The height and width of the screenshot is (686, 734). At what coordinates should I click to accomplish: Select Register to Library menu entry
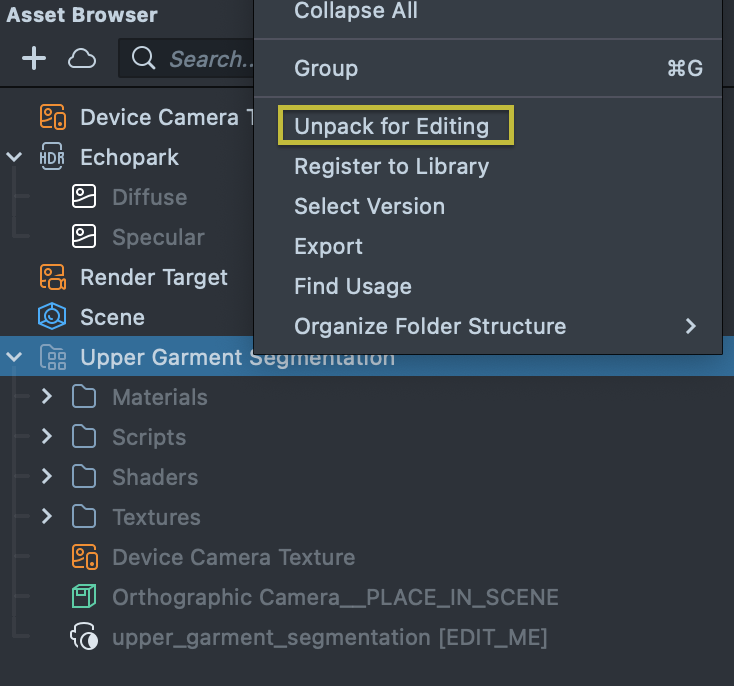coord(391,166)
